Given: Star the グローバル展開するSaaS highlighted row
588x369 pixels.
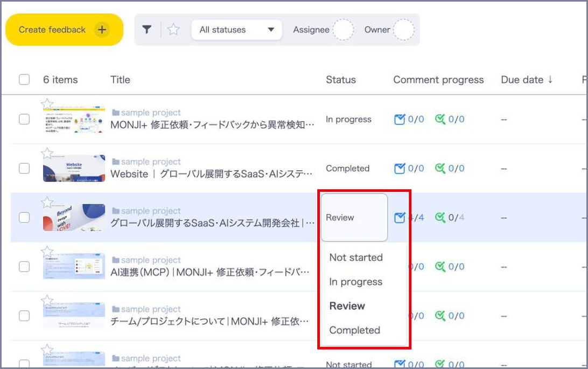Looking at the screenshot, I should (47, 202).
